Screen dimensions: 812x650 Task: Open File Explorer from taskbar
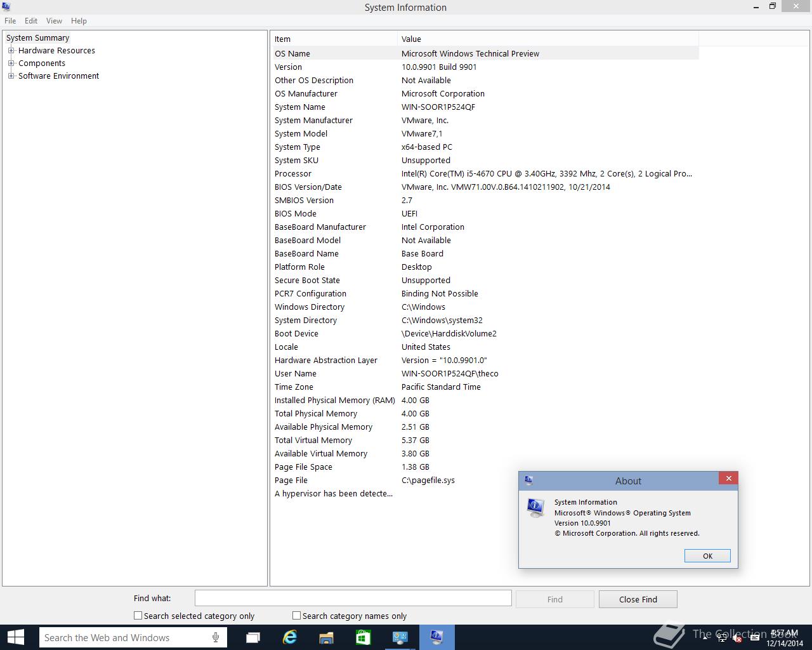coord(327,637)
